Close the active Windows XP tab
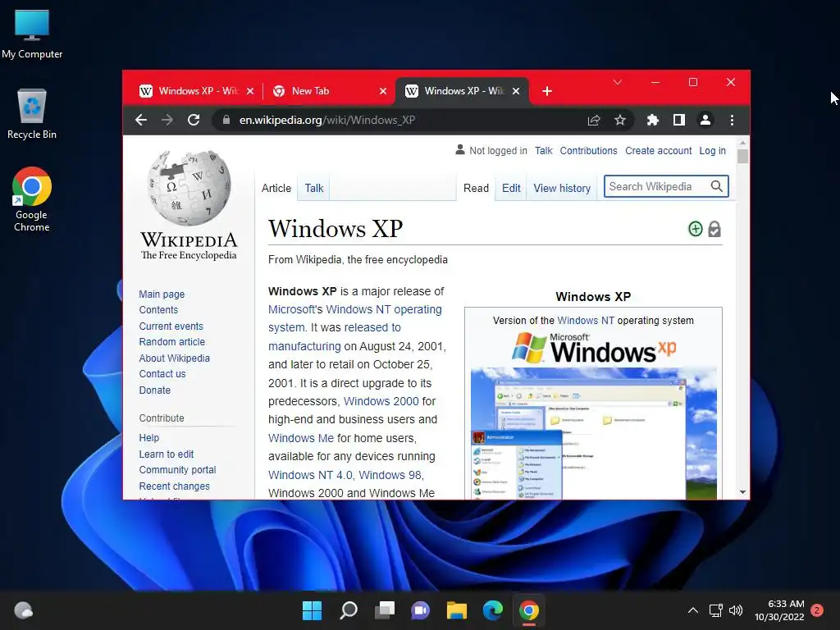Image resolution: width=840 pixels, height=630 pixels. point(516,91)
